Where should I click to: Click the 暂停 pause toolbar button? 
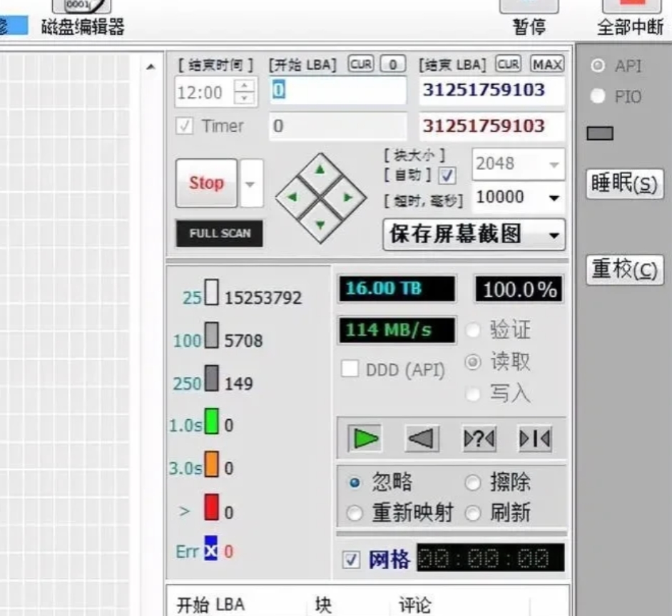[529, 18]
